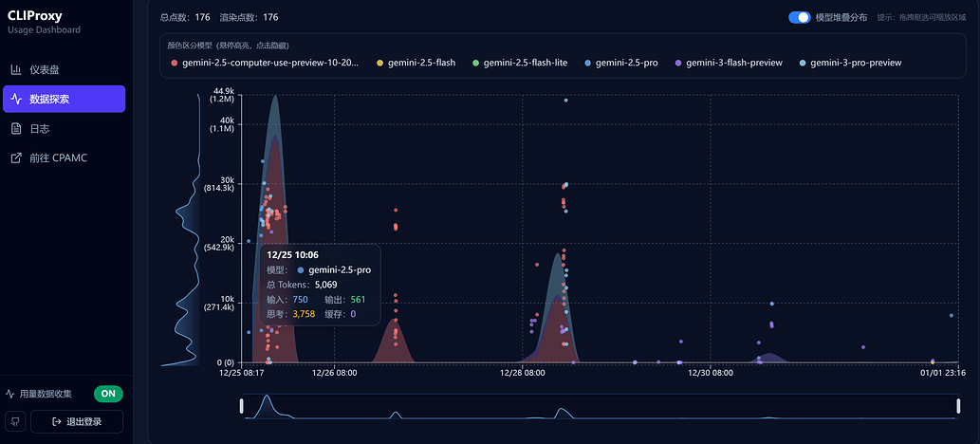The width and height of the screenshot is (980, 444).
Task: Hide gemini-2.5-flash-lite in the legend
Action: [x=520, y=64]
